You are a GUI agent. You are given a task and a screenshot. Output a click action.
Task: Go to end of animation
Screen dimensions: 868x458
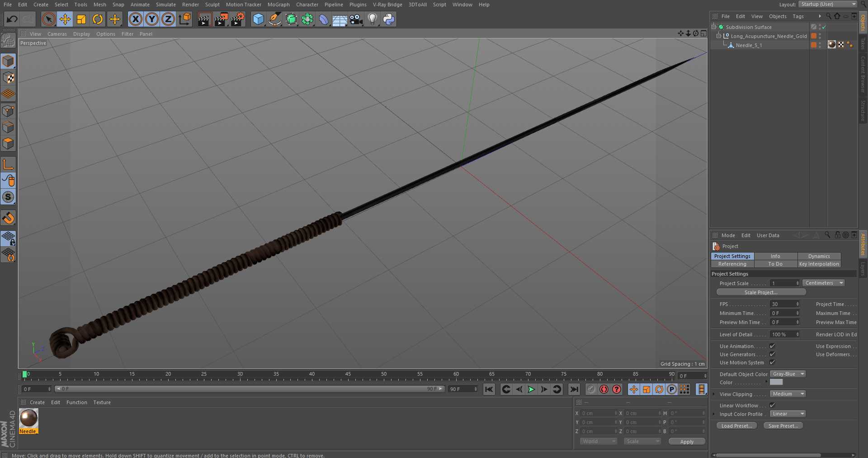[x=574, y=389]
